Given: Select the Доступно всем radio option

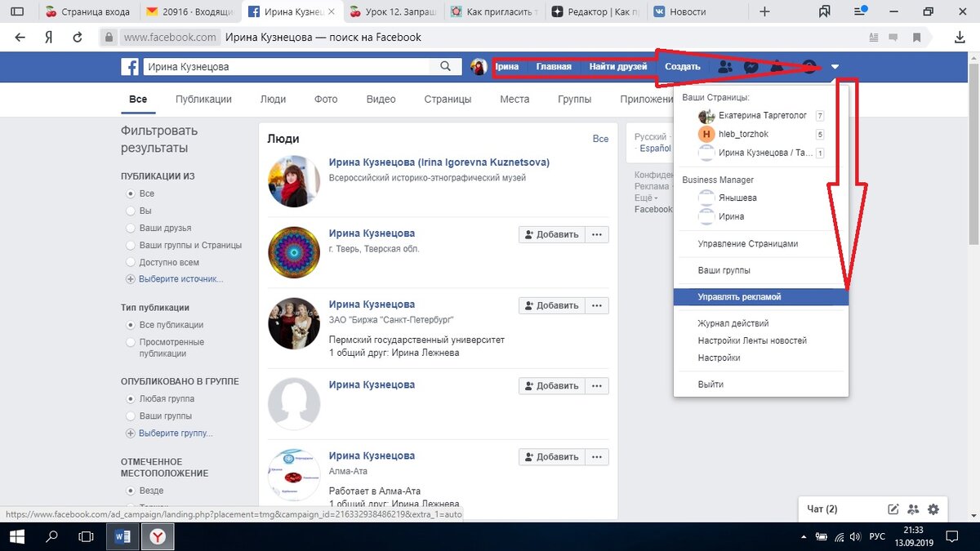Looking at the screenshot, I should click(131, 262).
